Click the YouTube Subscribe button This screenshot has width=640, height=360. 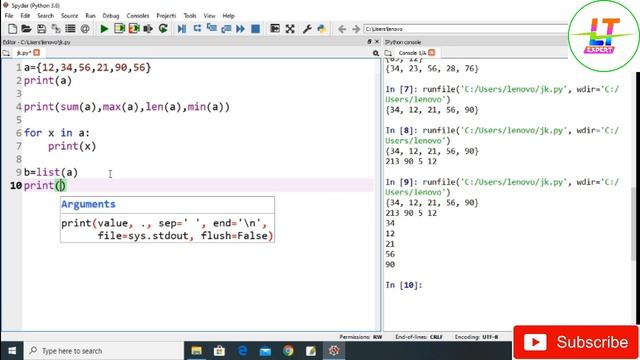tap(576, 342)
